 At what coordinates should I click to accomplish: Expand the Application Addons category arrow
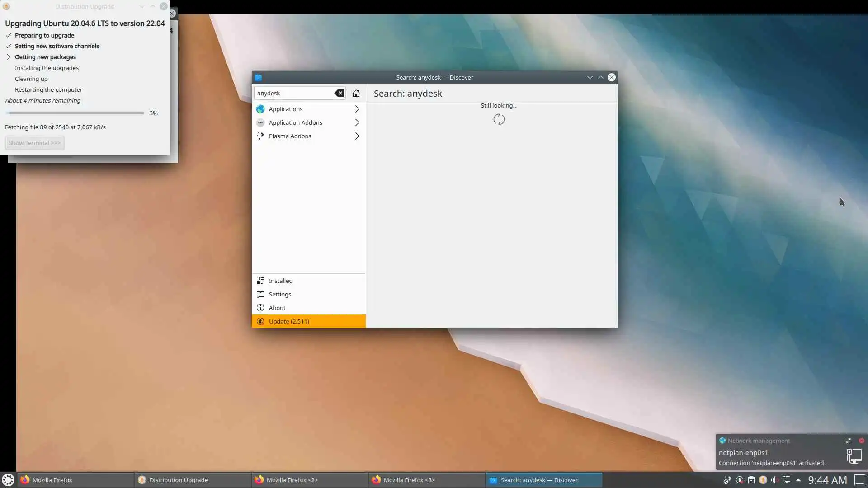(x=357, y=122)
